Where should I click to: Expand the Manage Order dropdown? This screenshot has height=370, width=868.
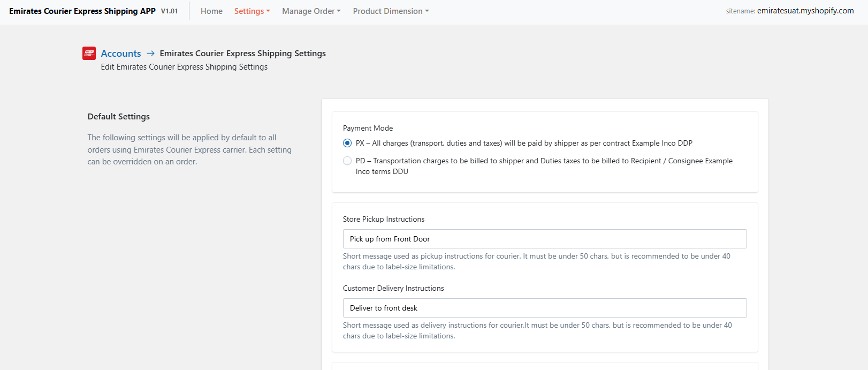click(311, 11)
